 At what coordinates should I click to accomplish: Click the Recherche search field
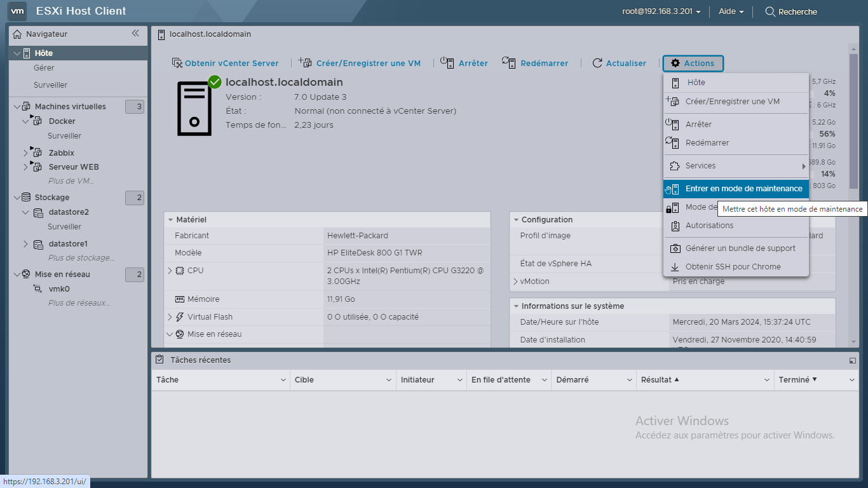(791, 11)
